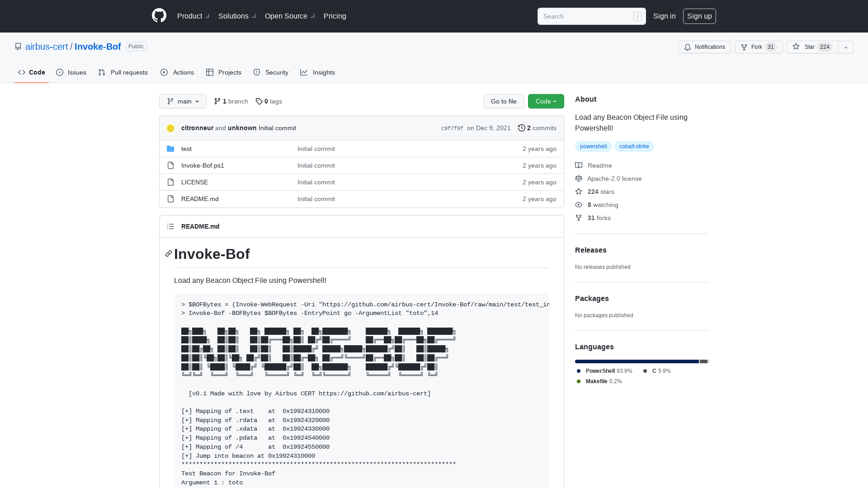Expand the green Code dropdown

click(x=546, y=101)
